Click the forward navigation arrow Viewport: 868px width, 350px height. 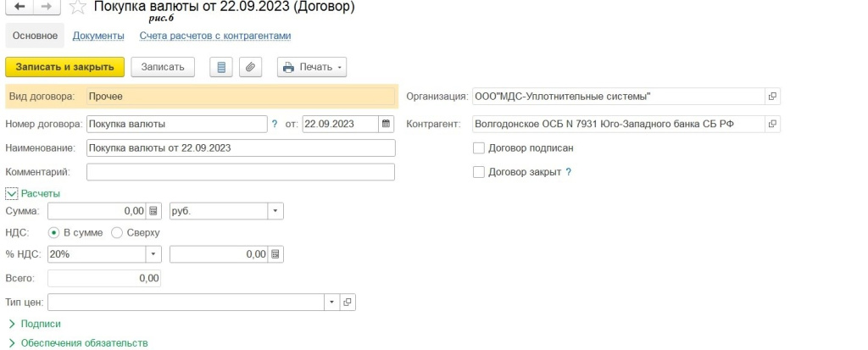click(x=47, y=7)
